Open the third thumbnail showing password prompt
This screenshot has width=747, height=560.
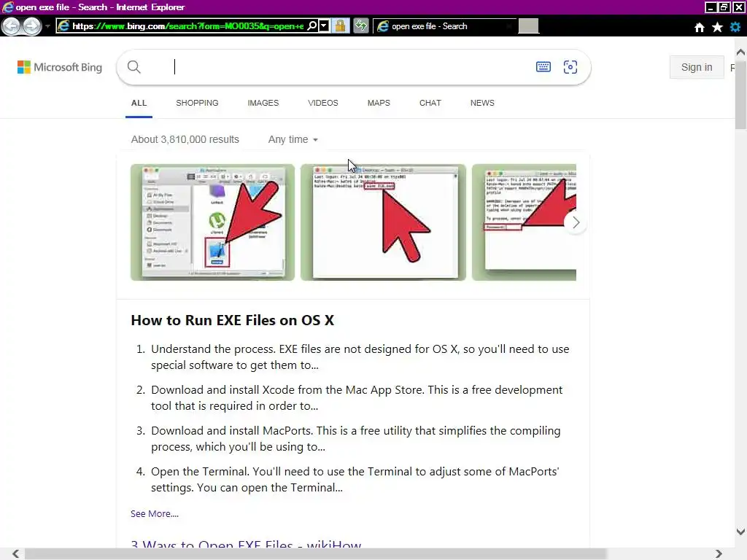tap(524, 222)
